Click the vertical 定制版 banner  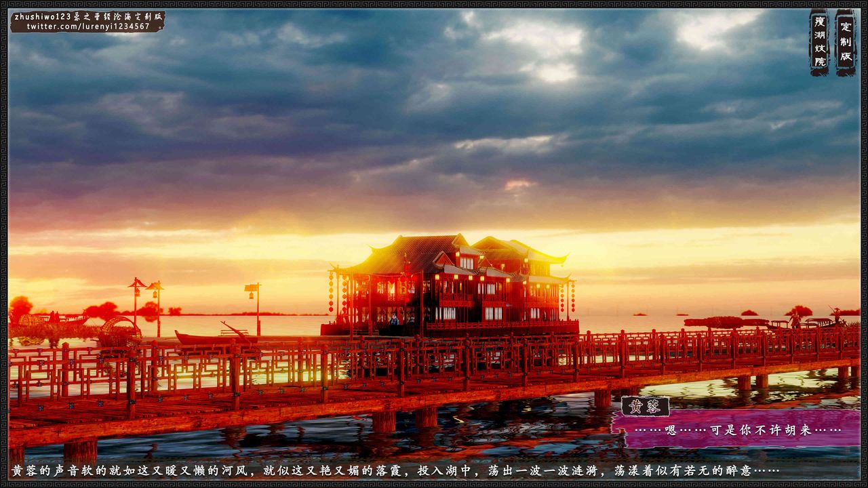coord(846,42)
